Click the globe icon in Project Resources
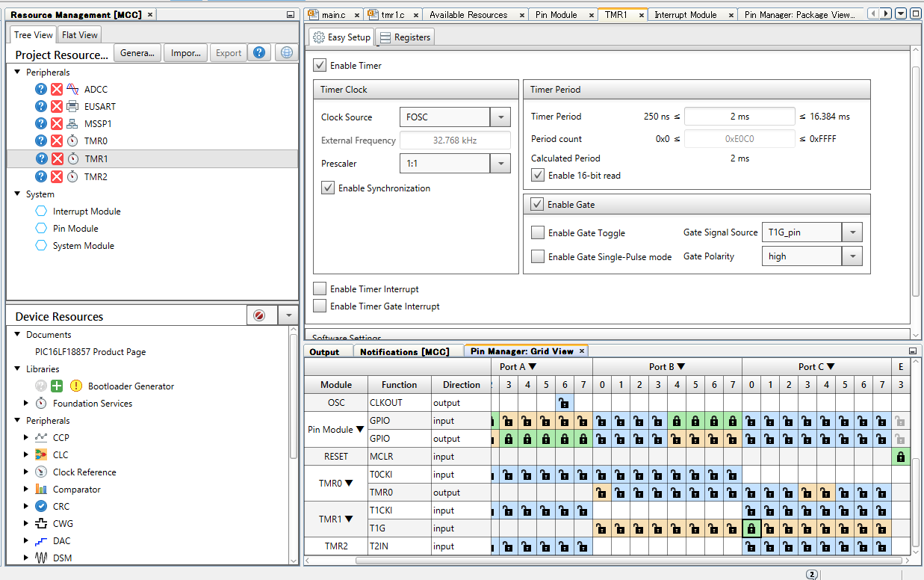Image resolution: width=924 pixels, height=580 pixels. click(x=285, y=52)
